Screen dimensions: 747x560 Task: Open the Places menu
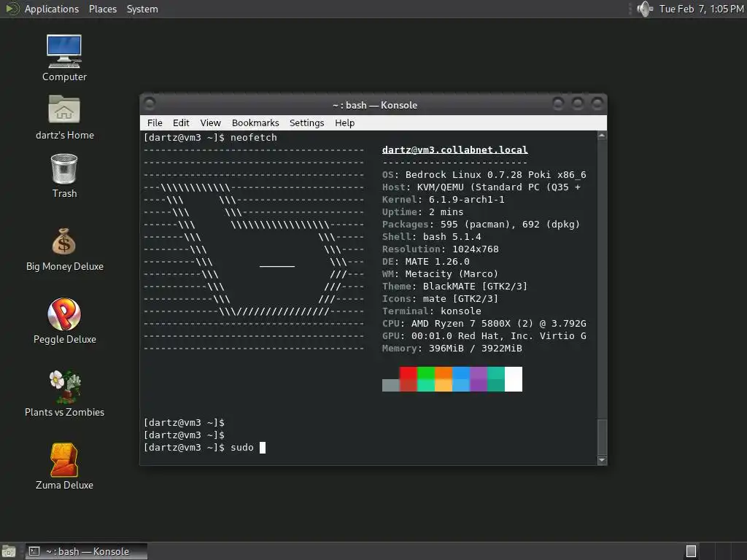(102, 9)
